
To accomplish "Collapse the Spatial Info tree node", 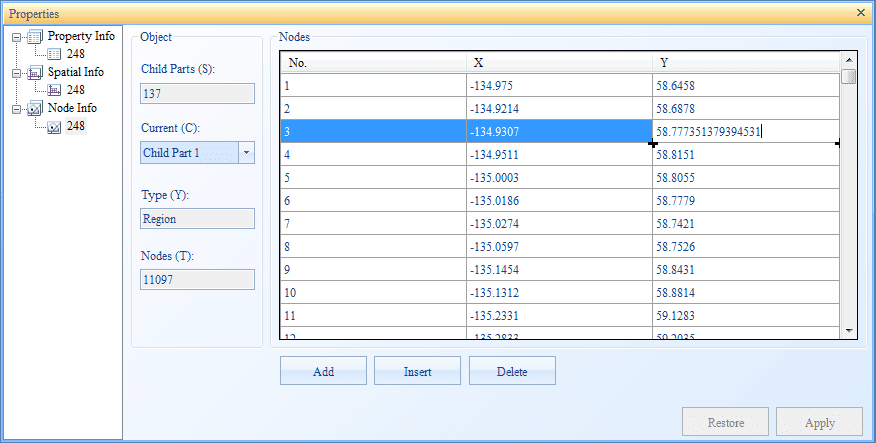I will click(x=16, y=73).
